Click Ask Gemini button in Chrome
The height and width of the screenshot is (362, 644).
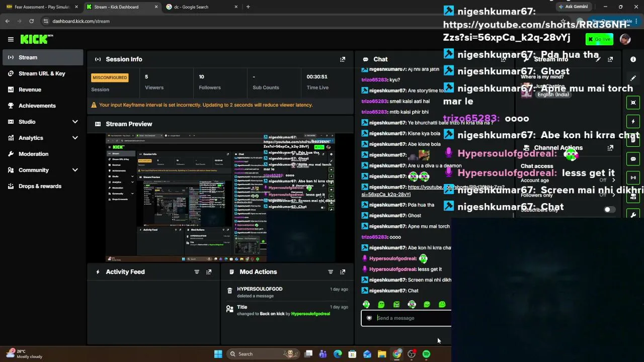point(573,7)
